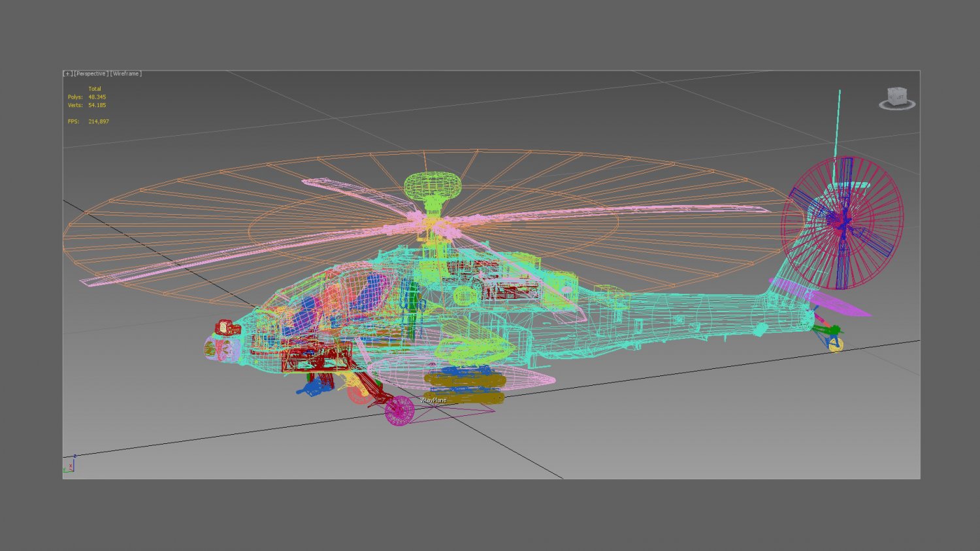
Task: Click the top face of the ViewCube
Action: click(897, 89)
